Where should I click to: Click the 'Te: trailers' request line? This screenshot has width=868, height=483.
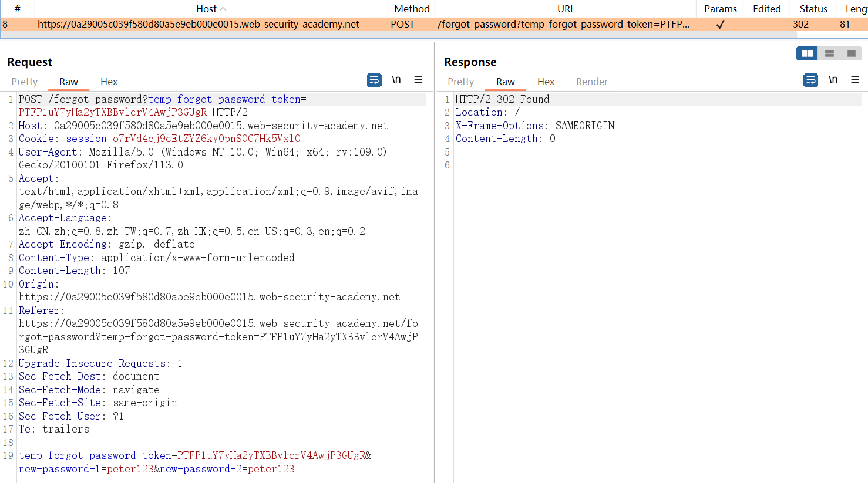point(54,429)
